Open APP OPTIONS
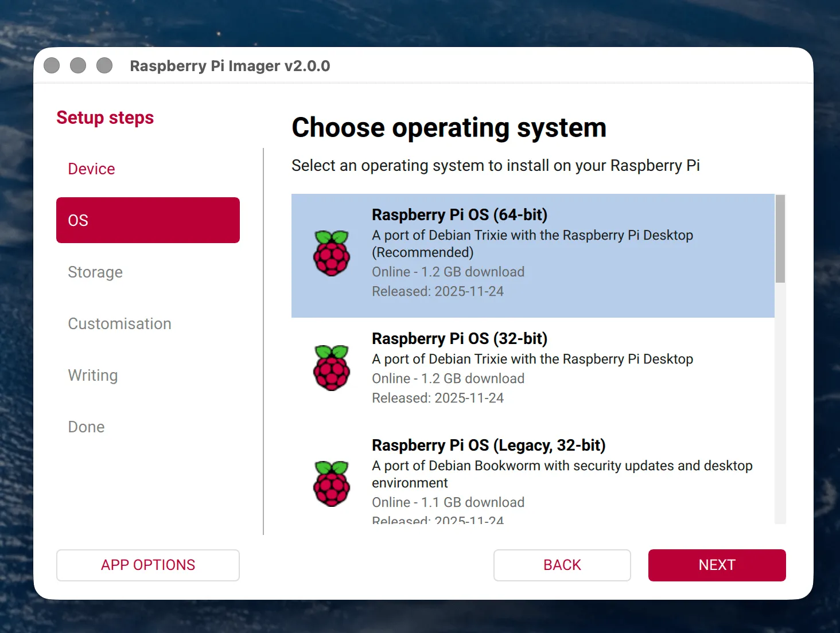840x633 pixels. point(148,565)
